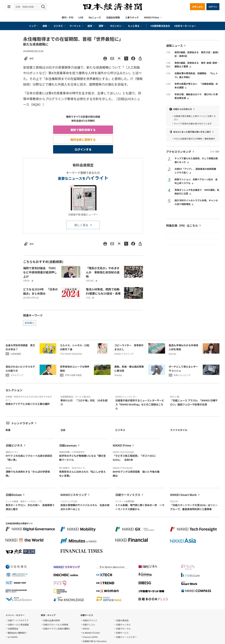Open #日銀政策決定会合 tag

coord(160,26)
